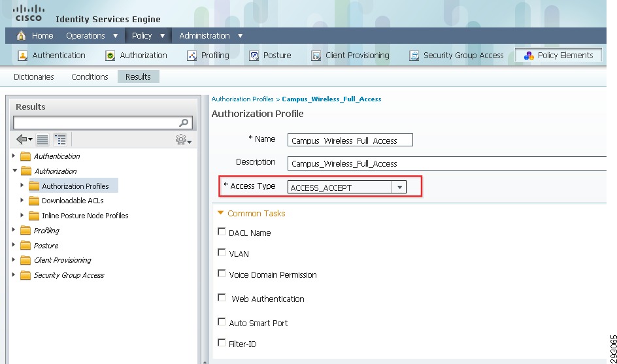Open the gear settings menu in Results panel
This screenshot has width=617, height=364.
184,139
